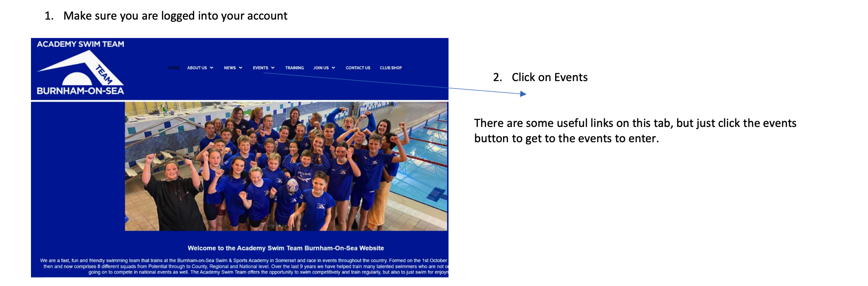Expand the About Us dropdown chevron
The height and width of the screenshot is (286, 868).
[x=212, y=68]
